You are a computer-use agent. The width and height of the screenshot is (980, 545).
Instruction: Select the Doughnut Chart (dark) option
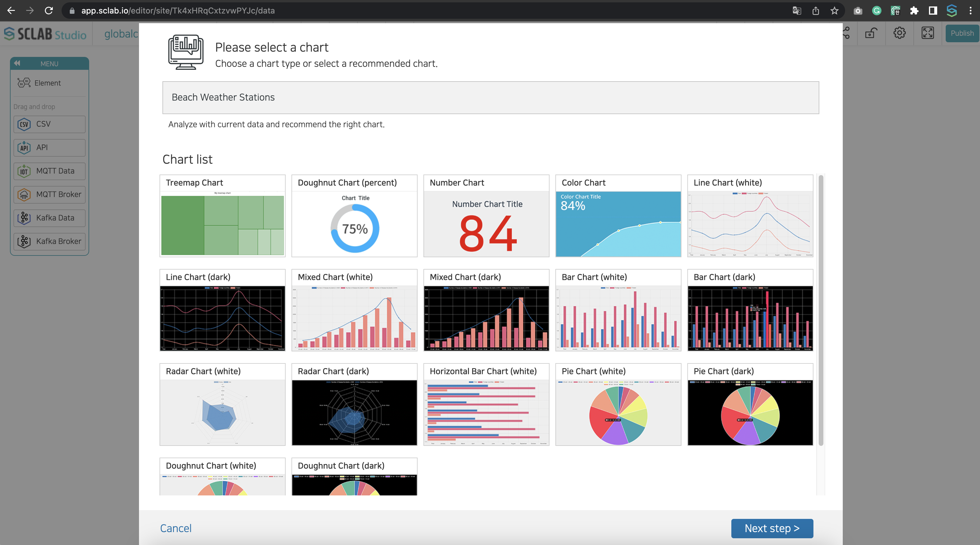point(354,477)
